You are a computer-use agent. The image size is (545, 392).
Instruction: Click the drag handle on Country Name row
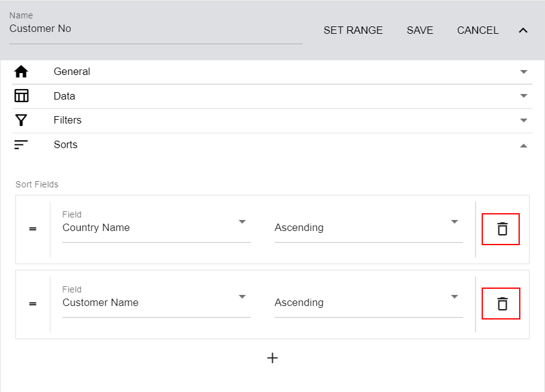point(33,229)
